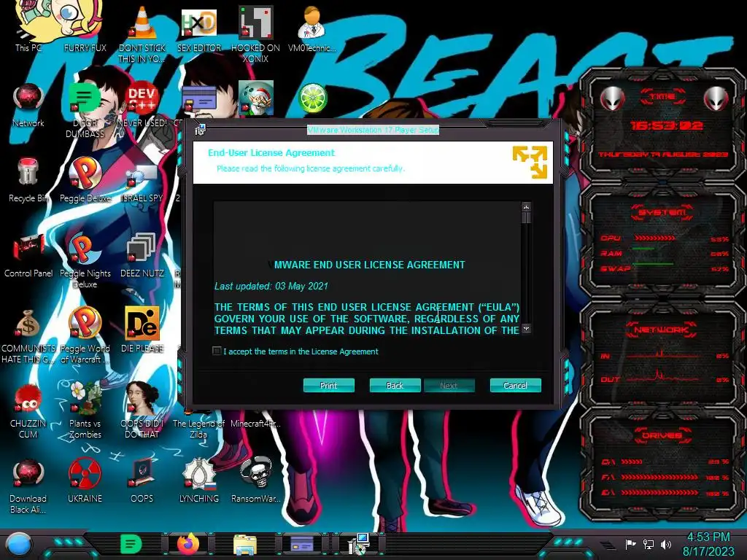Click the TIME widget clock display
The height and width of the screenshot is (560, 747).
666,125
